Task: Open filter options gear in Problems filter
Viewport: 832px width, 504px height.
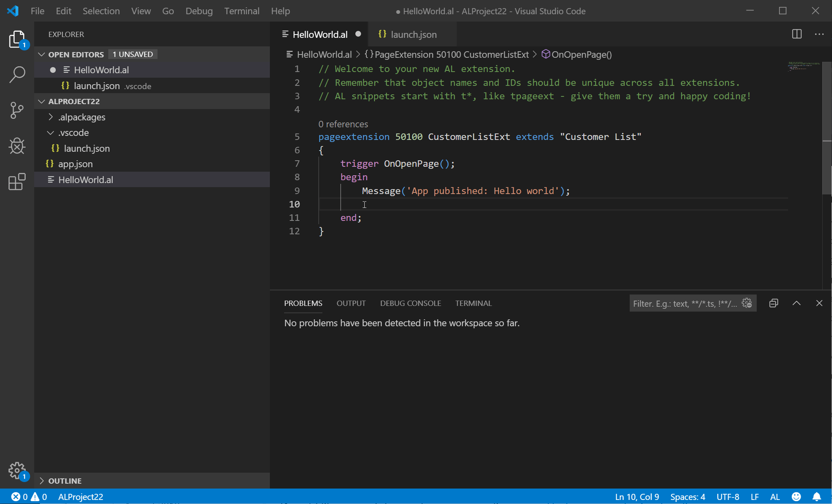Action: 747,303
